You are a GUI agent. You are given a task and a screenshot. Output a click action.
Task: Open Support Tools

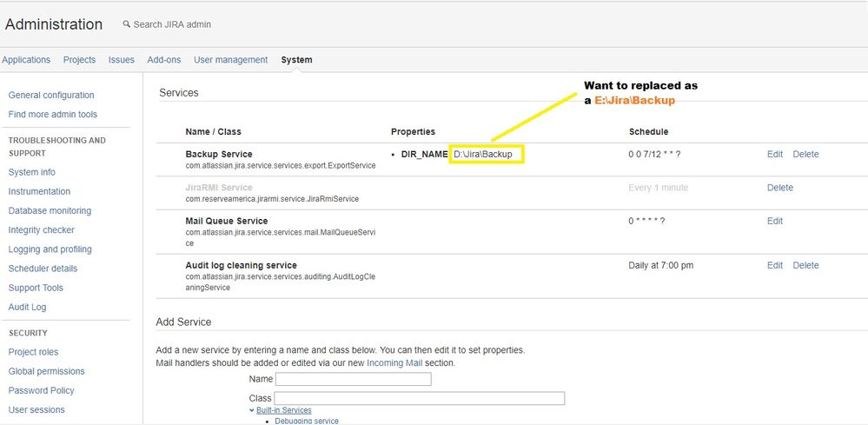coord(36,288)
